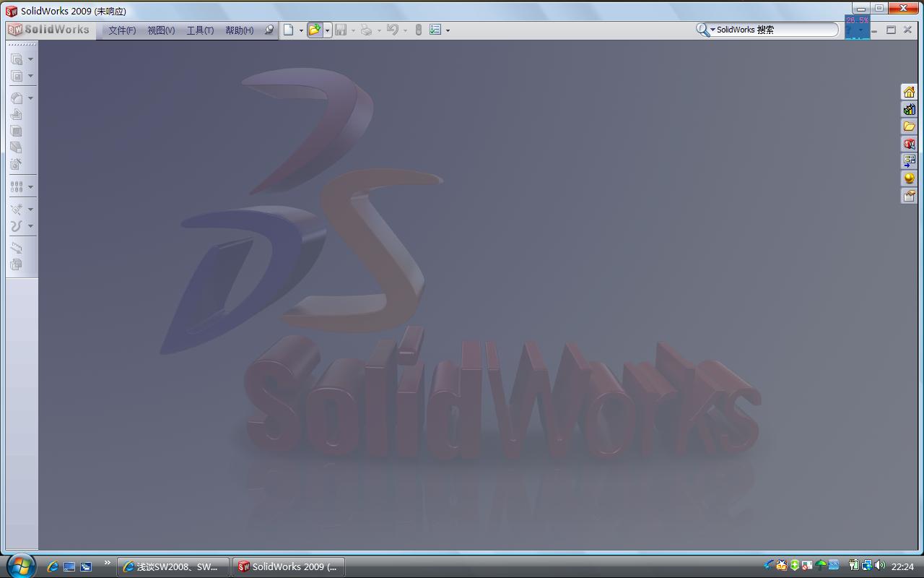The height and width of the screenshot is (578, 924).
Task: Expand the Save dropdown arrow
Action: coord(353,30)
